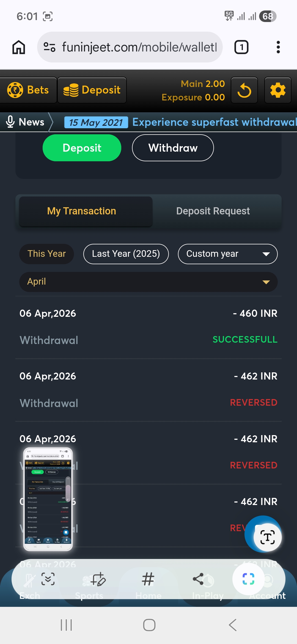Open the browser three-dot overflow menu
The image size is (297, 644).
(278, 47)
